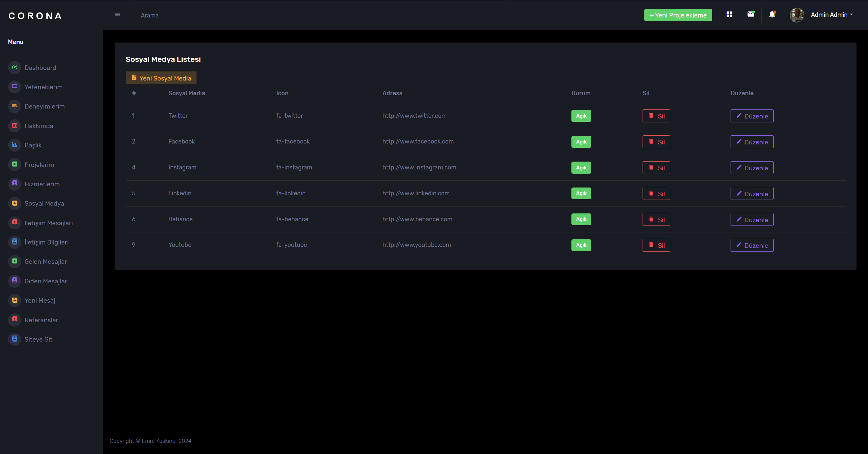Expand the Admin Admin profile dropdown
This screenshot has height=454, width=868.
pyautogui.click(x=831, y=15)
